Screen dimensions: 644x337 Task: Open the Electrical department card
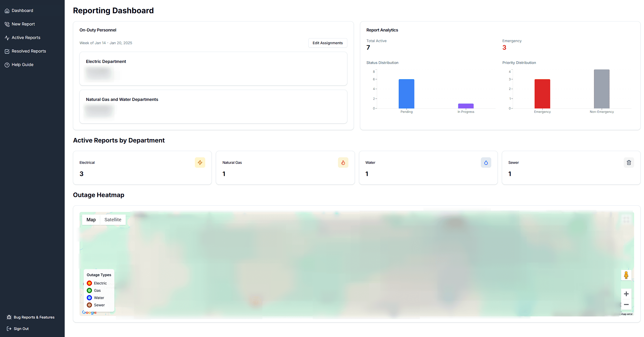pos(142,168)
